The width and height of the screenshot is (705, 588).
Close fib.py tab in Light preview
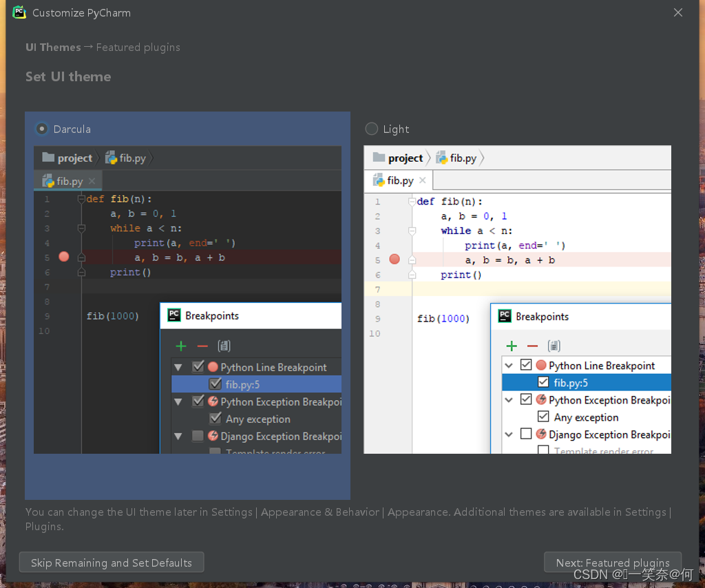[x=422, y=180]
